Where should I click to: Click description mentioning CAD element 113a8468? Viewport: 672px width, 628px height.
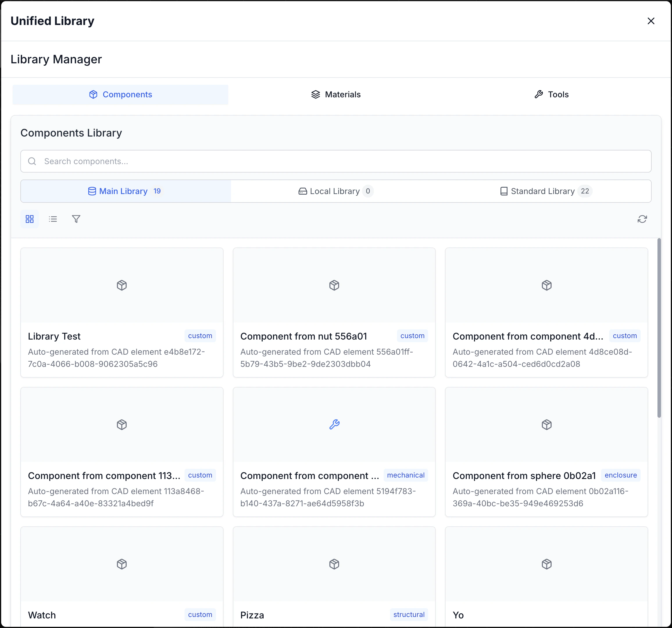[116, 498]
